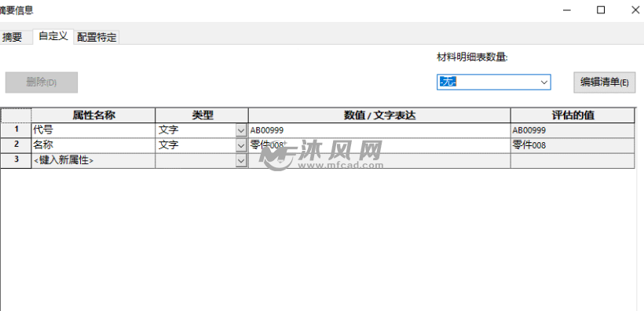Viewport: 644px width, 311px height.
Task: Select row header 3
Action: coord(16,161)
